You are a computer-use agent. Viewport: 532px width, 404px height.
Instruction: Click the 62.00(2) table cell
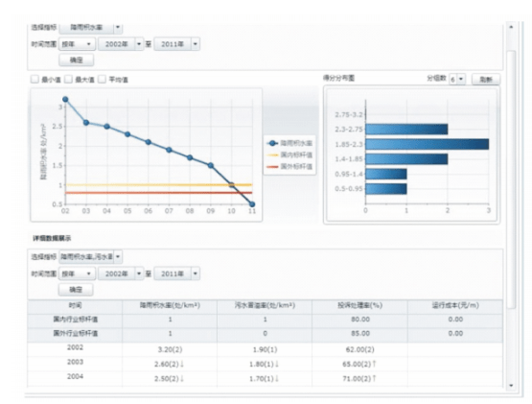tap(360, 349)
